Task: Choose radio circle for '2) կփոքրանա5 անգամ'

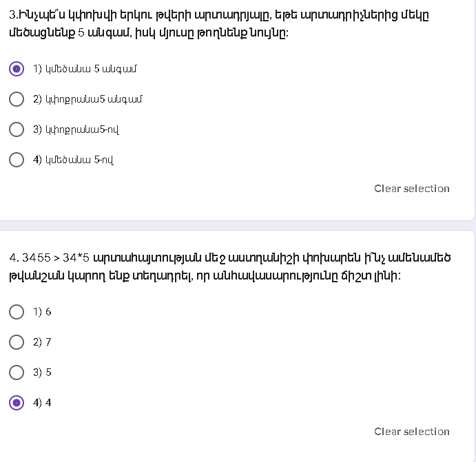Action: tap(17, 99)
